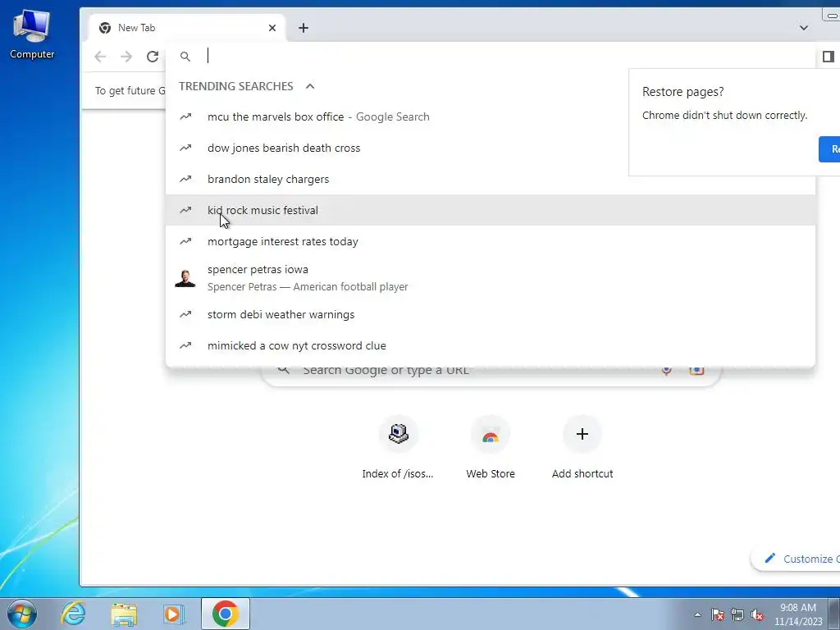840x630 pixels.
Task: Choose 'brandon staley chargers' suggestion
Action: click(x=491, y=179)
